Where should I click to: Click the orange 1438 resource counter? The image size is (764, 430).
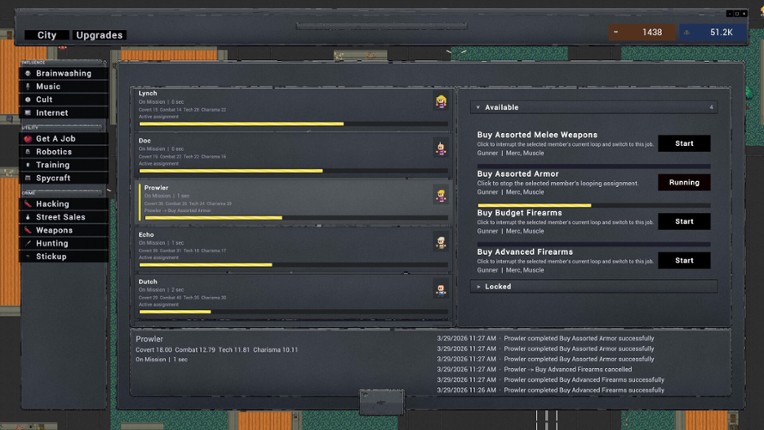click(640, 33)
